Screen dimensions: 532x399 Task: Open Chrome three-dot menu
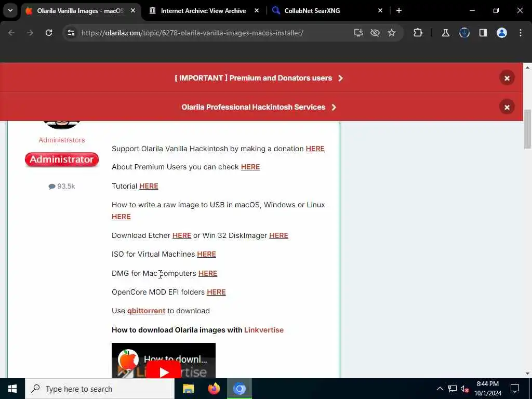(521, 33)
